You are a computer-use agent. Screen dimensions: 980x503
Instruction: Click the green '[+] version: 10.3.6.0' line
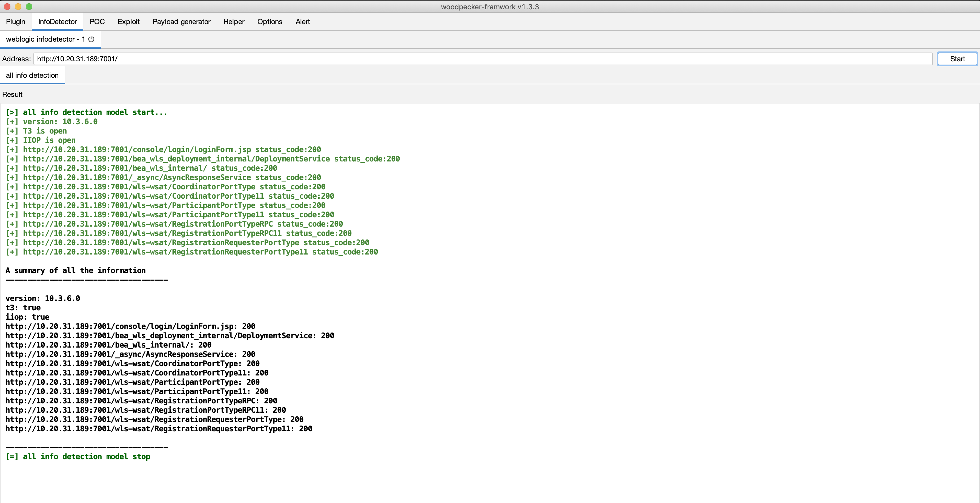click(x=51, y=122)
